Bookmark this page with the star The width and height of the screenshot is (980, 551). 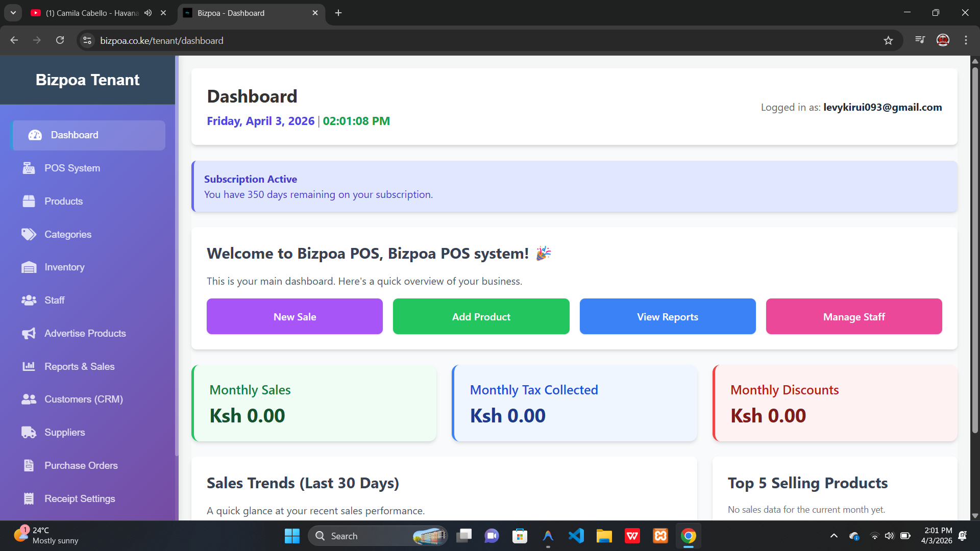pyautogui.click(x=888, y=40)
